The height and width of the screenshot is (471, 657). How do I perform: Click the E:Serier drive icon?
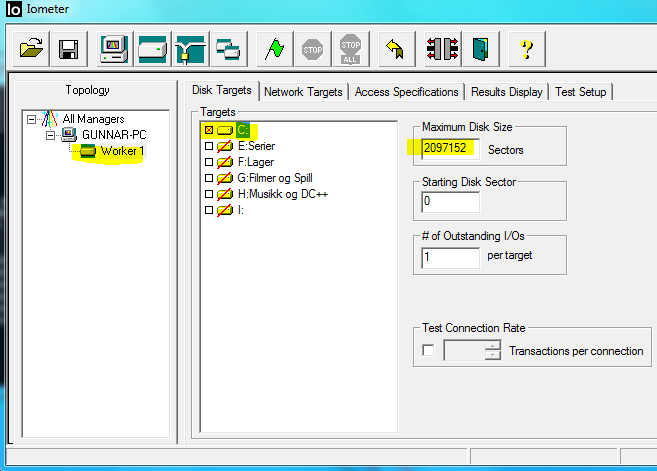225,146
